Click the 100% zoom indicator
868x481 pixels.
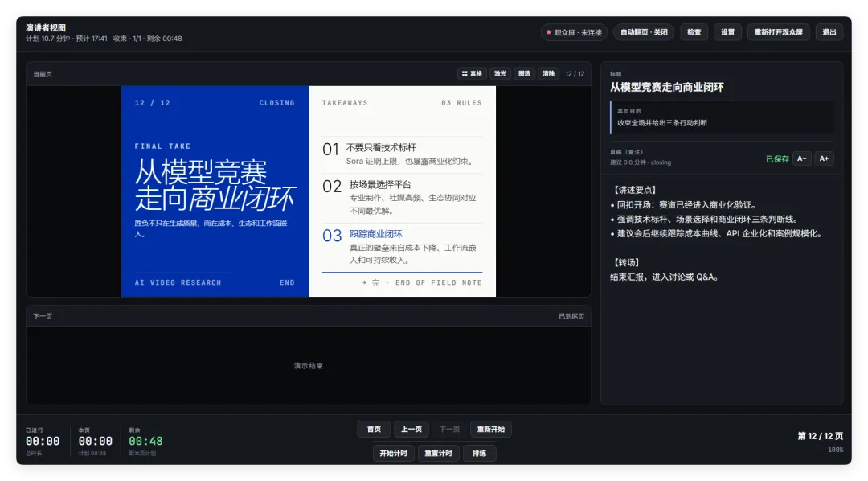click(835, 450)
